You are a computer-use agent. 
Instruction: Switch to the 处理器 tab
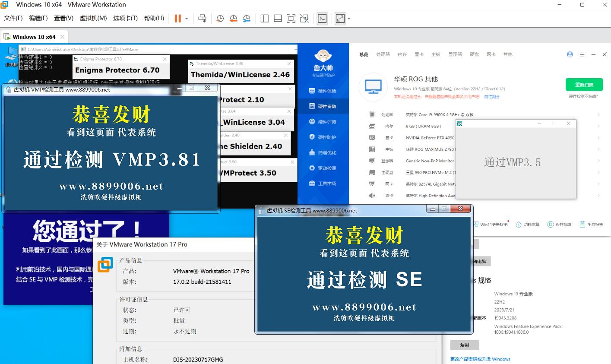(x=383, y=54)
